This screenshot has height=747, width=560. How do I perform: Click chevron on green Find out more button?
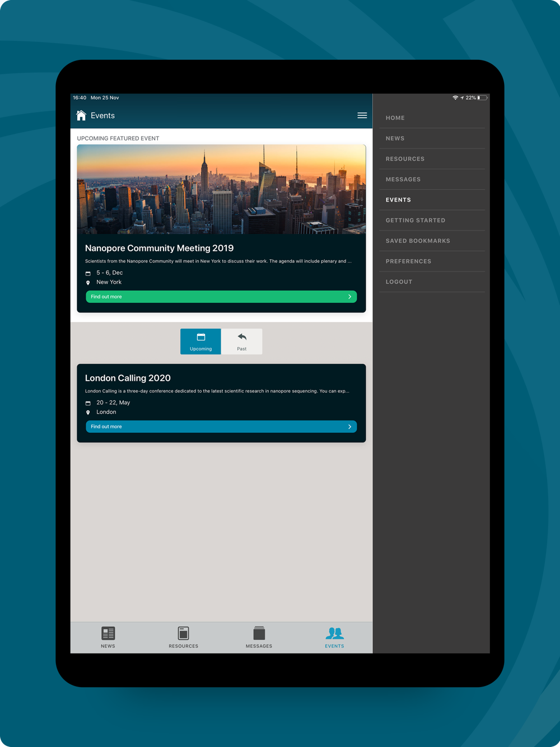pos(350,297)
